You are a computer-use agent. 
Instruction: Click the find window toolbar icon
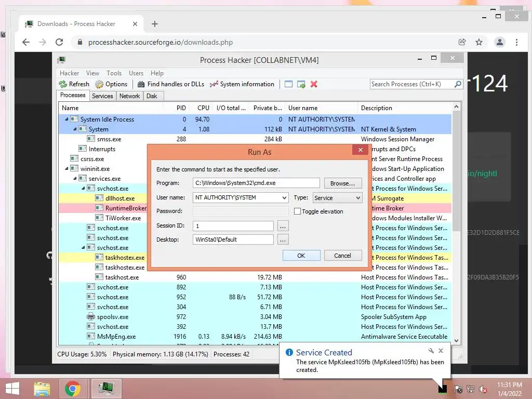[288, 84]
